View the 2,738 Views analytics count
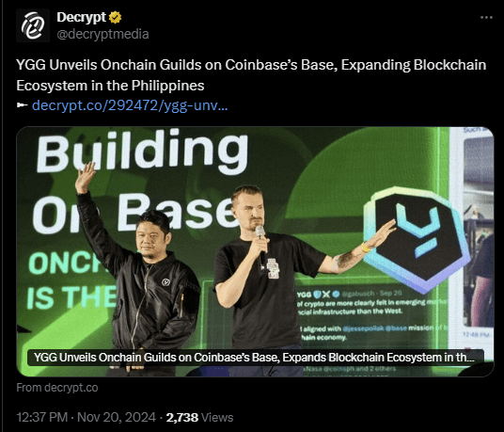 pos(199,417)
